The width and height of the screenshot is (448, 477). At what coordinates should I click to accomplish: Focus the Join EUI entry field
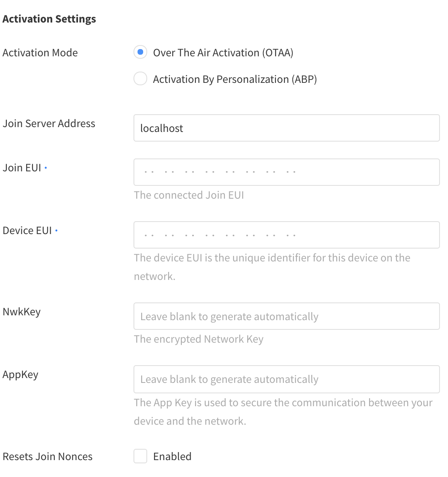(x=286, y=172)
